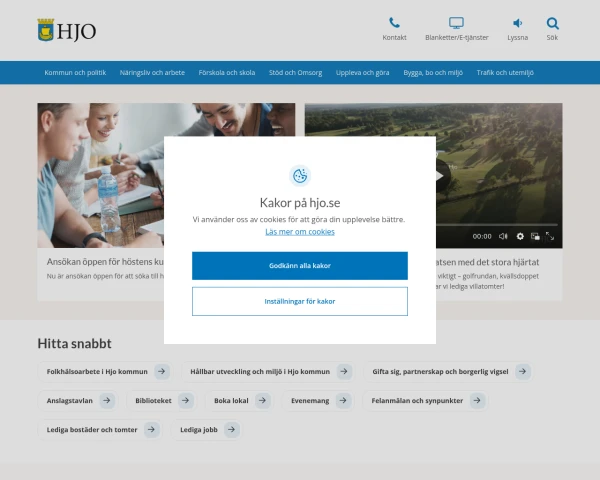This screenshot has height=480, width=600.
Task: Play the aerial landscape video
Action: click(x=441, y=176)
